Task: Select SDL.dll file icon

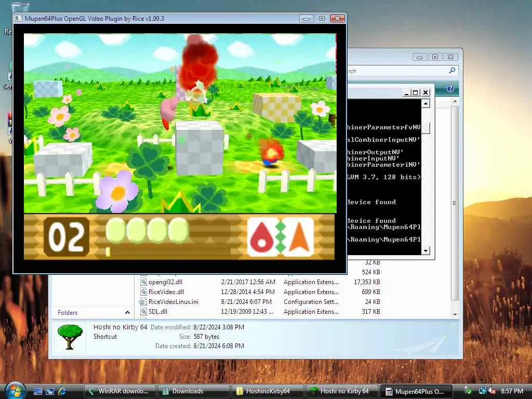Action: [143, 312]
